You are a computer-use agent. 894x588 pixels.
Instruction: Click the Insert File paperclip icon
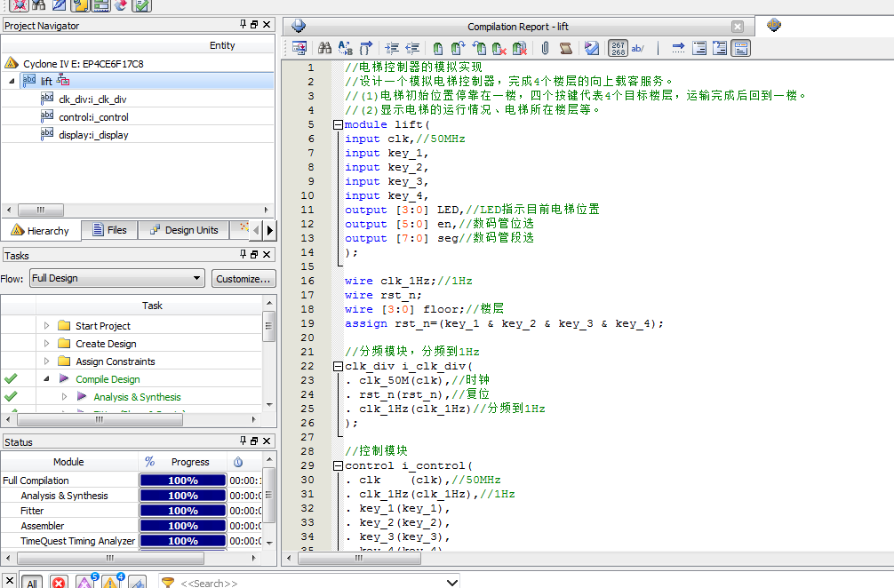point(545,49)
